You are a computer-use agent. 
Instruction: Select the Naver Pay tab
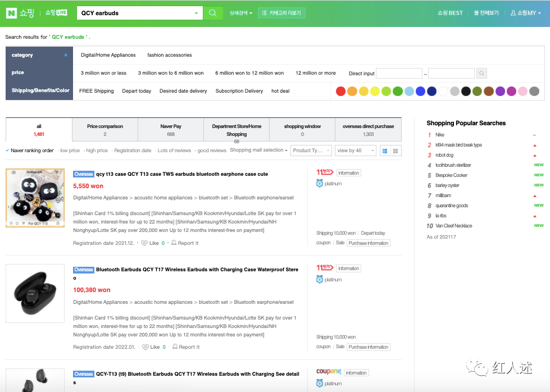(x=171, y=130)
